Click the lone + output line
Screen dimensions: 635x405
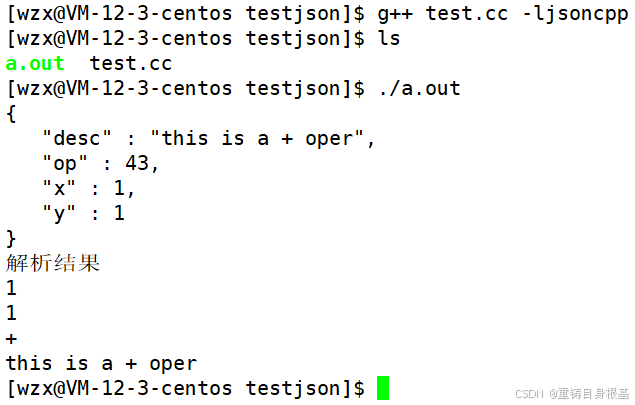[11, 338]
